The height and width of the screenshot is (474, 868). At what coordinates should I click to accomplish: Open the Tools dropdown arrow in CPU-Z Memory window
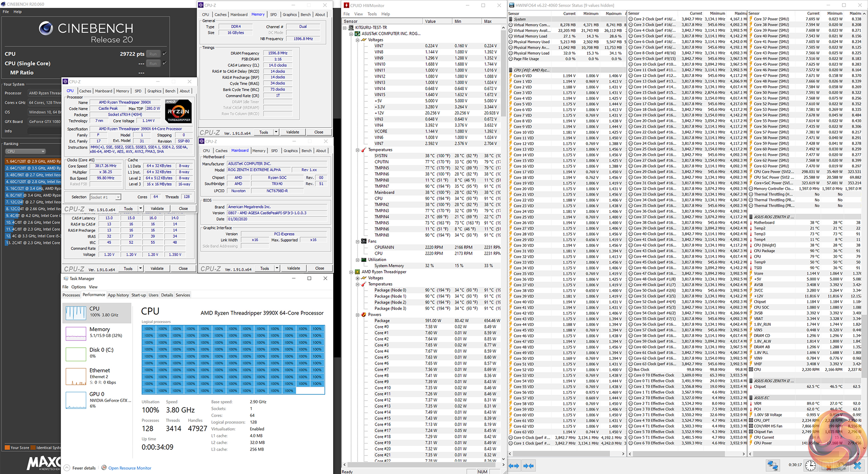point(276,132)
